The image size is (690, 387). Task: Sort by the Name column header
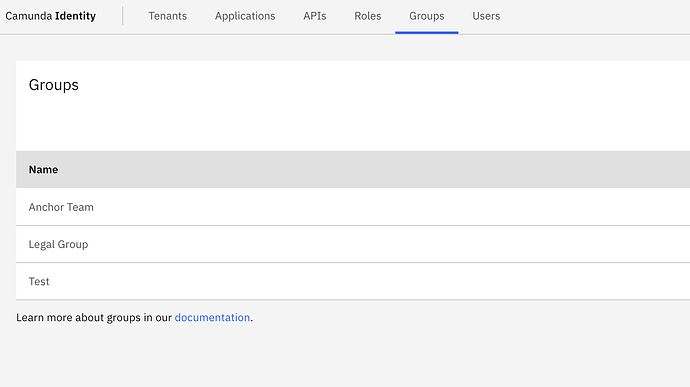point(43,170)
